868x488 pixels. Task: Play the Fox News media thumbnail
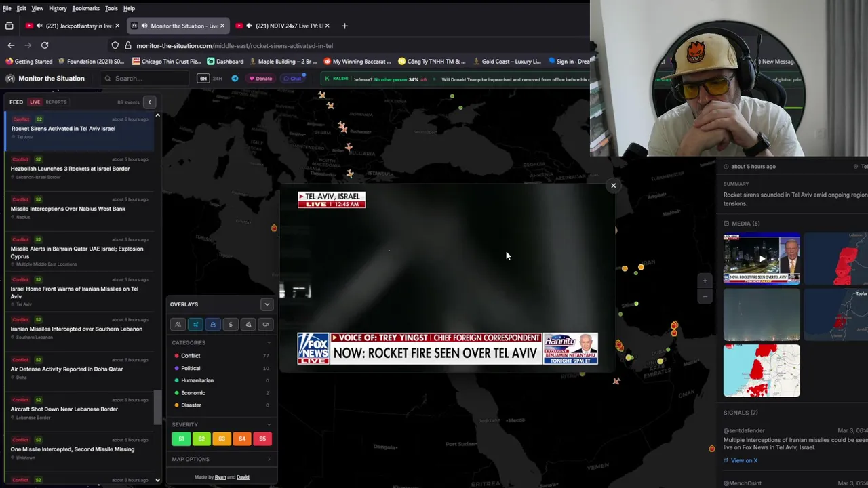762,258
